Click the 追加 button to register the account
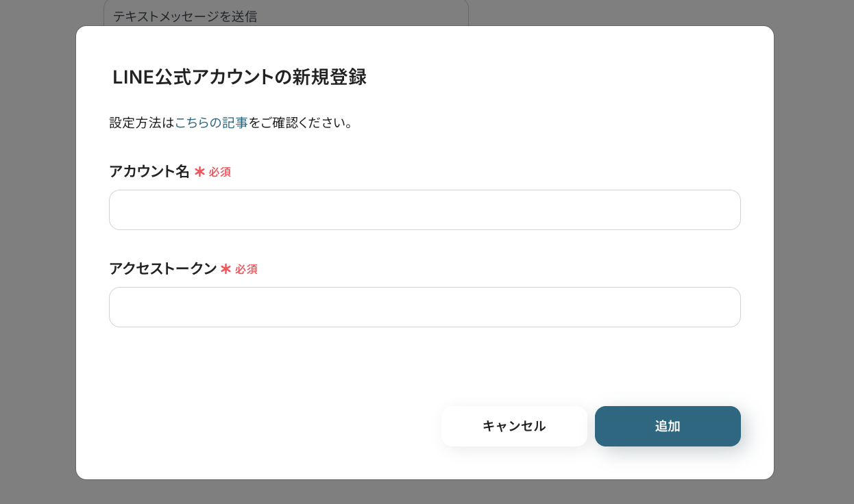 [x=667, y=426]
